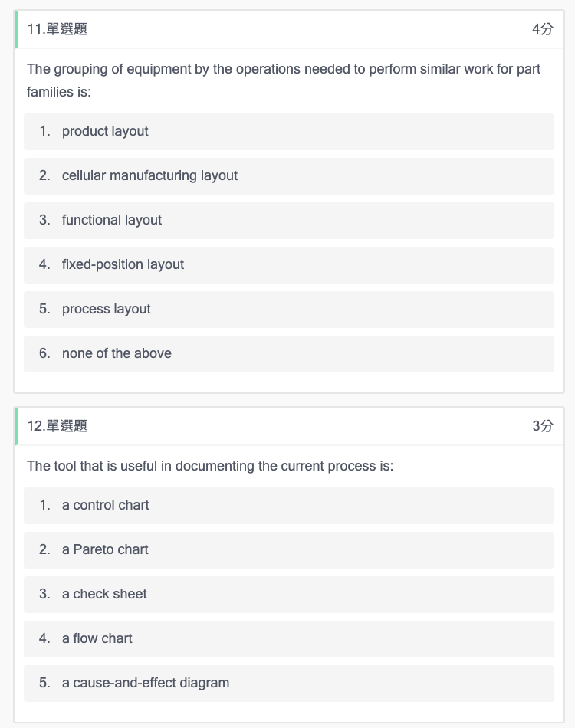This screenshot has height=728, width=575.
Task: Click the '12.單選題' question header
Action: (58, 426)
